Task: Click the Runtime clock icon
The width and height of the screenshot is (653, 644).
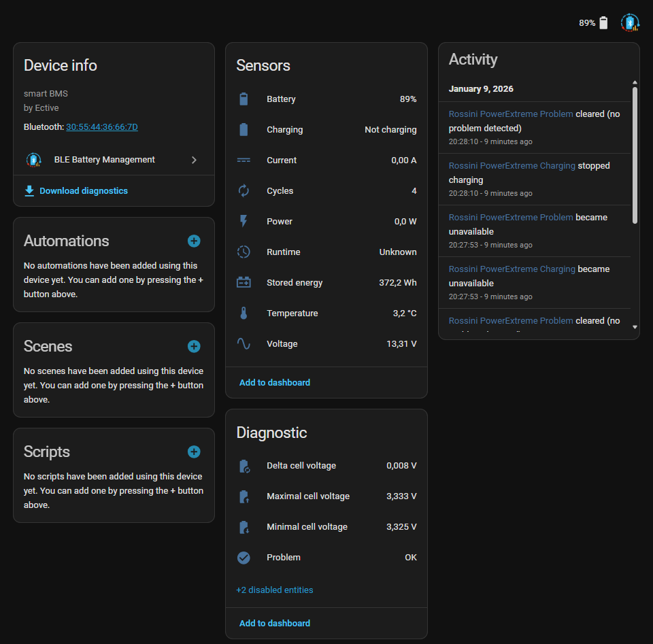Action: point(244,252)
